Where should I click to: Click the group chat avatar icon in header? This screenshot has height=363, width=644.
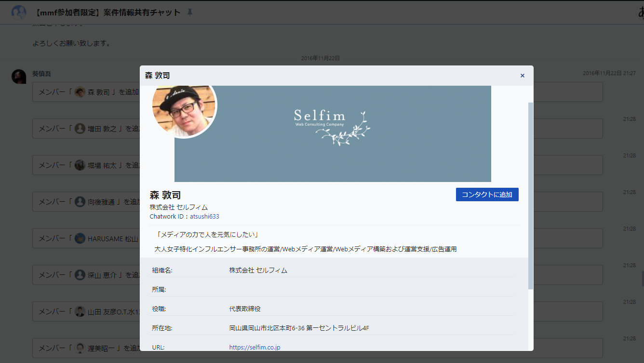(x=19, y=13)
